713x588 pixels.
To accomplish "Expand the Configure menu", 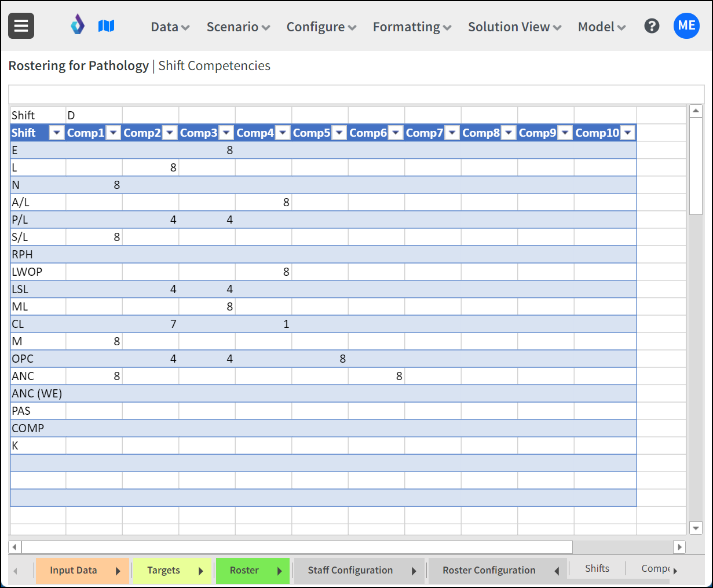I will pyautogui.click(x=321, y=27).
